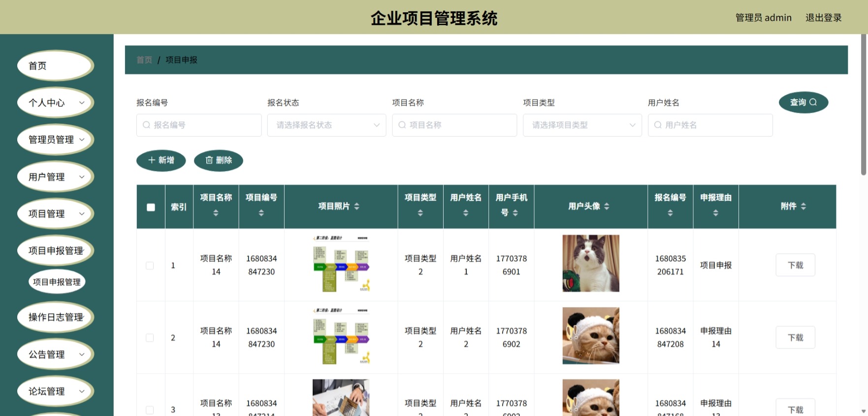The image size is (868, 416).
Task: Expand the 论坛管理 sidebar menu
Action: 56,391
